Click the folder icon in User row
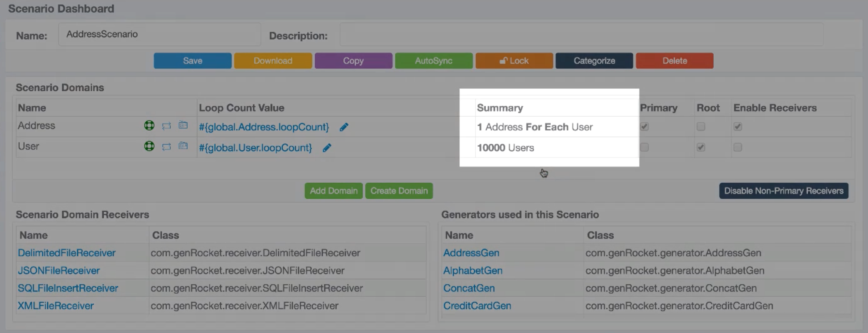 tap(183, 146)
